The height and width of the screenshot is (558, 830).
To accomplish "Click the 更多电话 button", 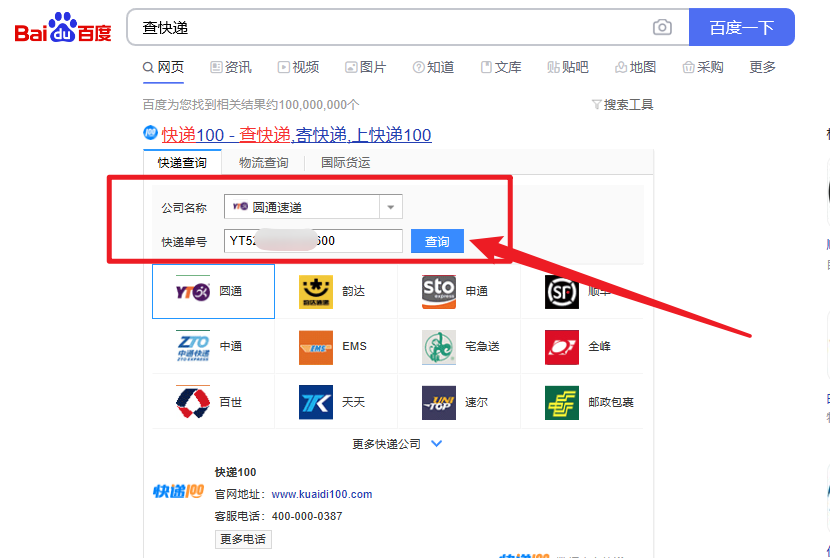I will [x=243, y=539].
